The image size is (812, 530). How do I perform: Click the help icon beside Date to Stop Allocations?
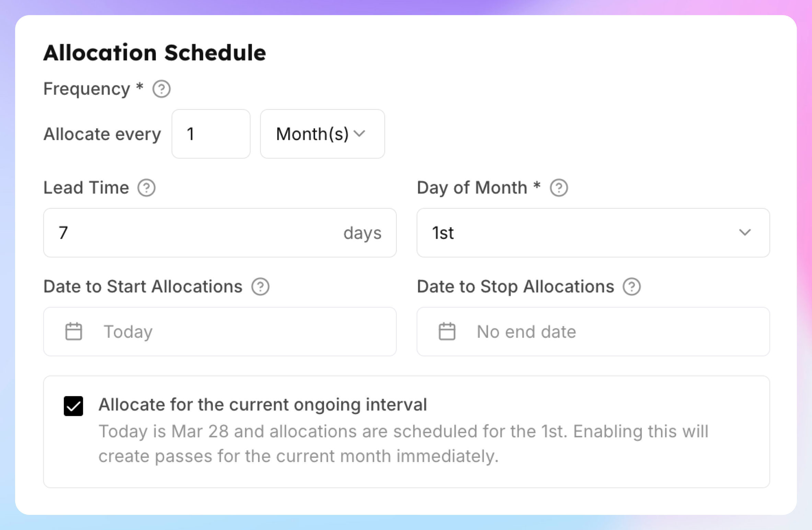point(632,287)
